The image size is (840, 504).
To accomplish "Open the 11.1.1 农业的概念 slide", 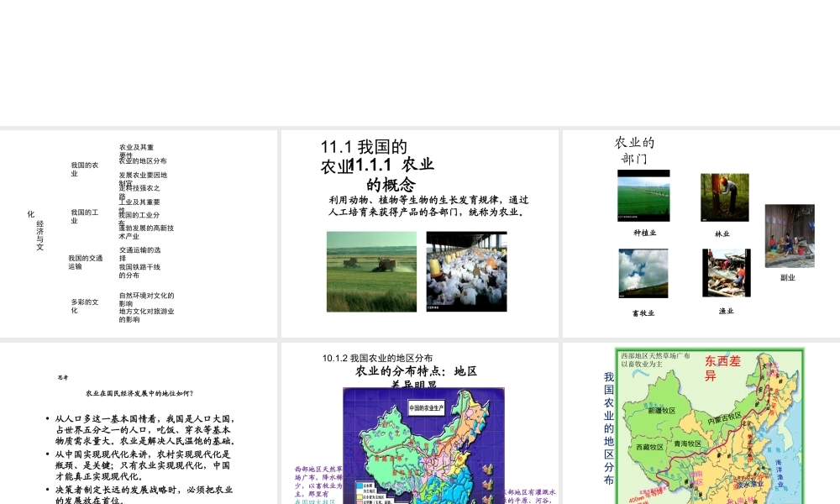I will [419, 234].
